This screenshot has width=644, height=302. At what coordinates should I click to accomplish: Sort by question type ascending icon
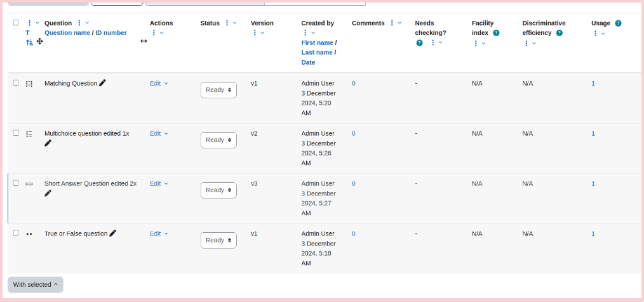[x=29, y=42]
